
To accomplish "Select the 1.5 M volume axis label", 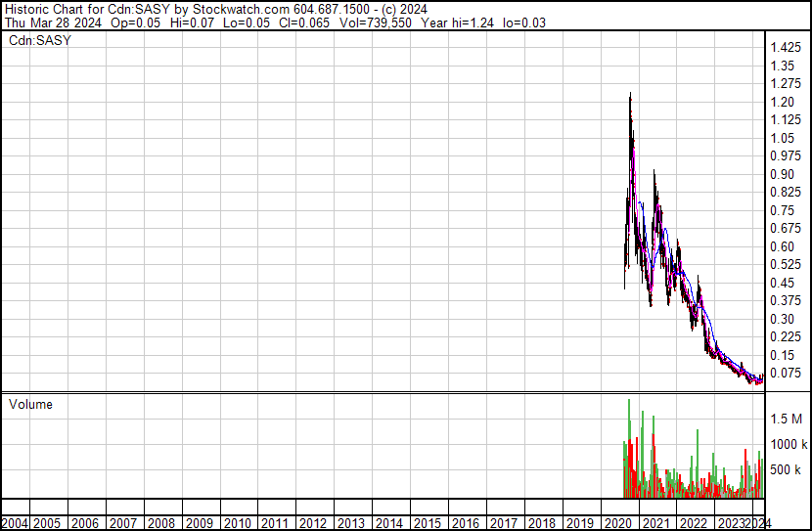I will tap(787, 419).
